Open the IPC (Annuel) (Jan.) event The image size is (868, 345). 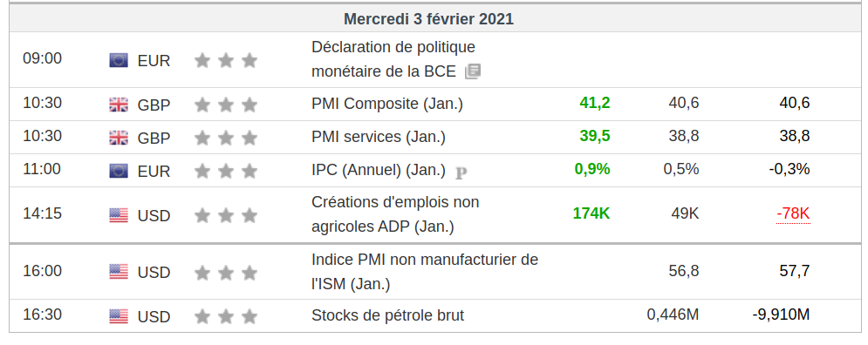(x=378, y=170)
